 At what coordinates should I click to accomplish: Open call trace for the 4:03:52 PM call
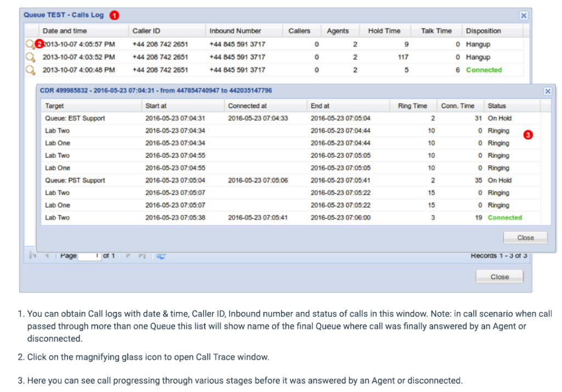[30, 57]
